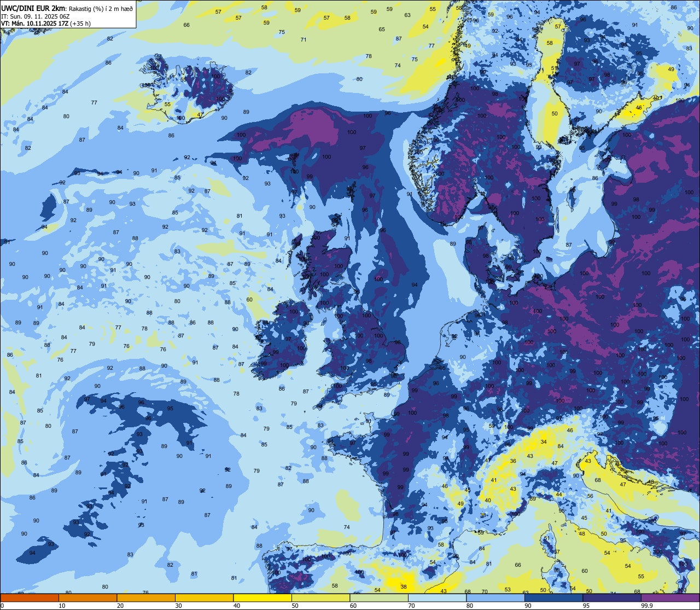
Task: Click the 80–90% medium blue legend swatch
Action: [495, 597]
